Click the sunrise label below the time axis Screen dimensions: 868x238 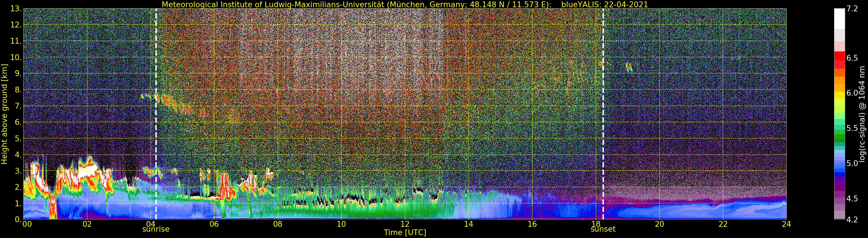[156, 229]
